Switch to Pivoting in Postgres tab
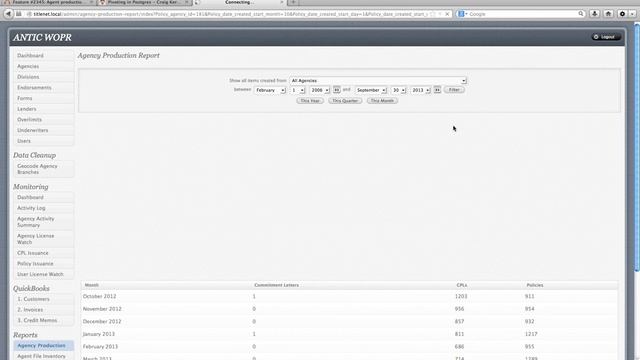The height and width of the screenshot is (360, 640). click(144, 2)
